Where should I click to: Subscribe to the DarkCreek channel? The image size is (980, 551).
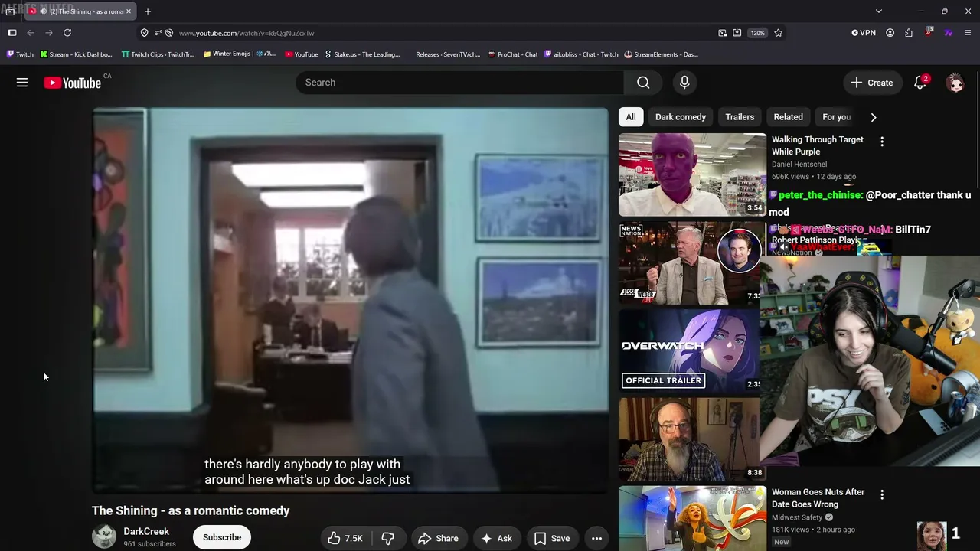pyautogui.click(x=222, y=537)
